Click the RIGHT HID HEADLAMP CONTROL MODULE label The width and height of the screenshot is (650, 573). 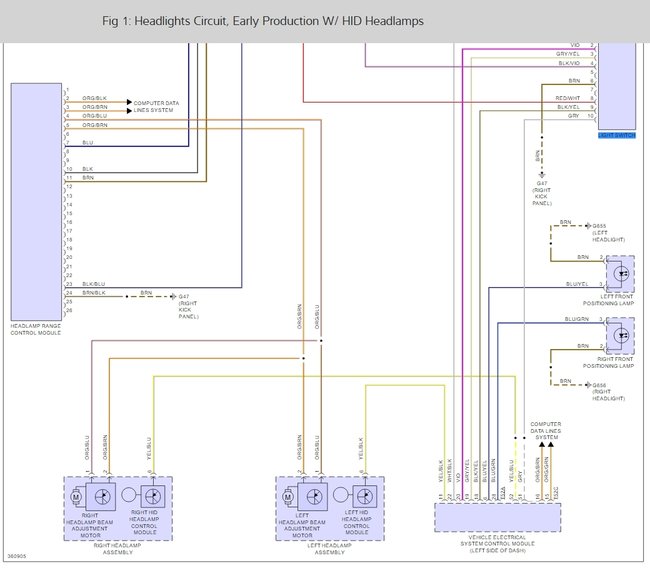(x=144, y=522)
